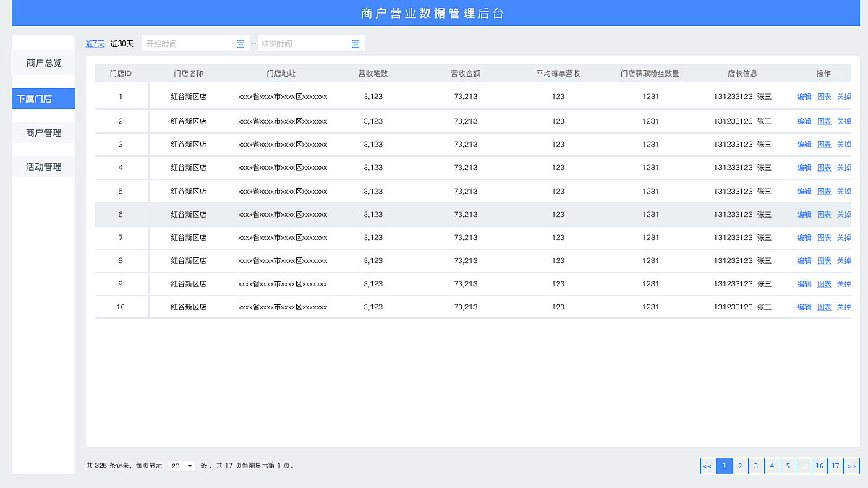Click the pagination ellipsis button
The image size is (868, 488).
(x=804, y=466)
